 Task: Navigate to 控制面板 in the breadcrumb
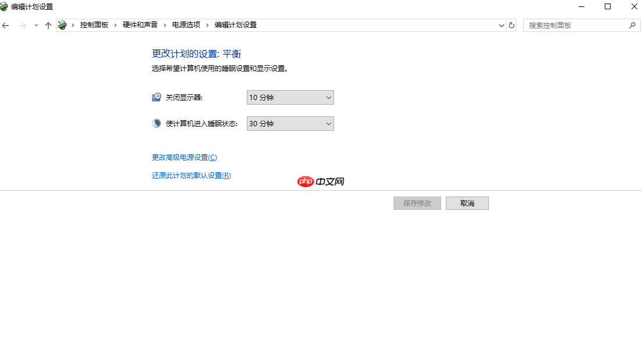94,25
